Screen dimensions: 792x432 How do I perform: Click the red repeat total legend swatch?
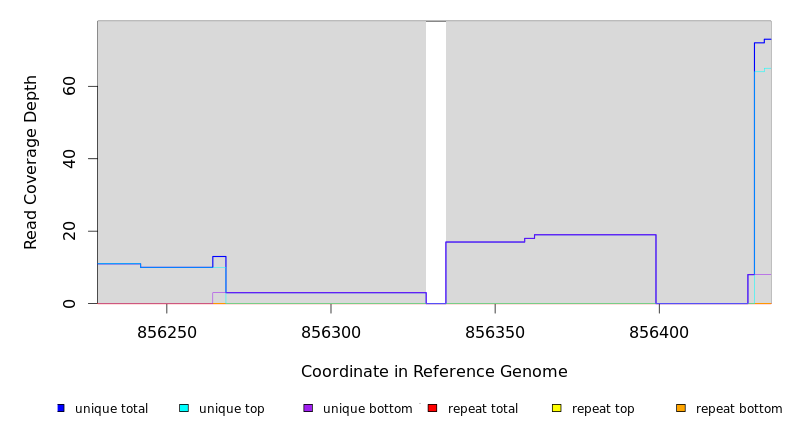432,408
